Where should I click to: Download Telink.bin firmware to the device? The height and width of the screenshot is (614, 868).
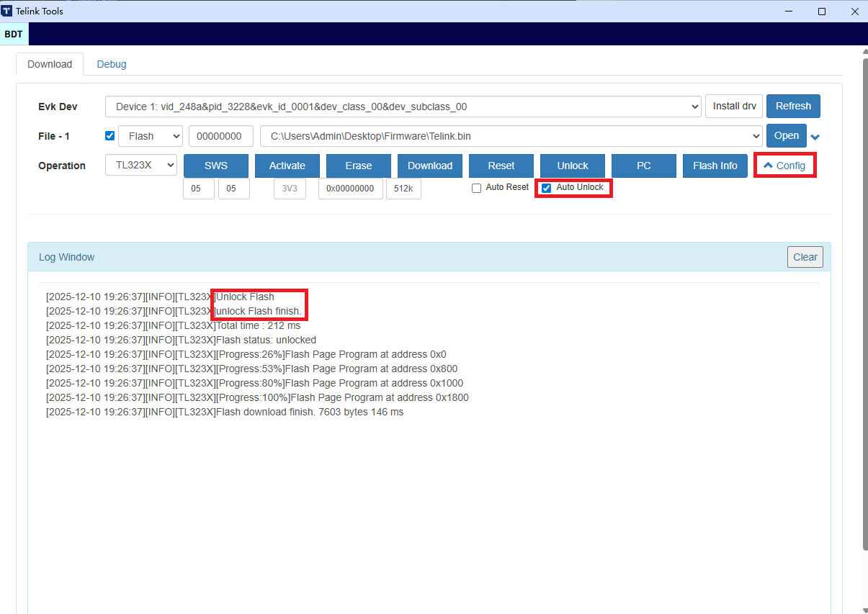pyautogui.click(x=429, y=166)
